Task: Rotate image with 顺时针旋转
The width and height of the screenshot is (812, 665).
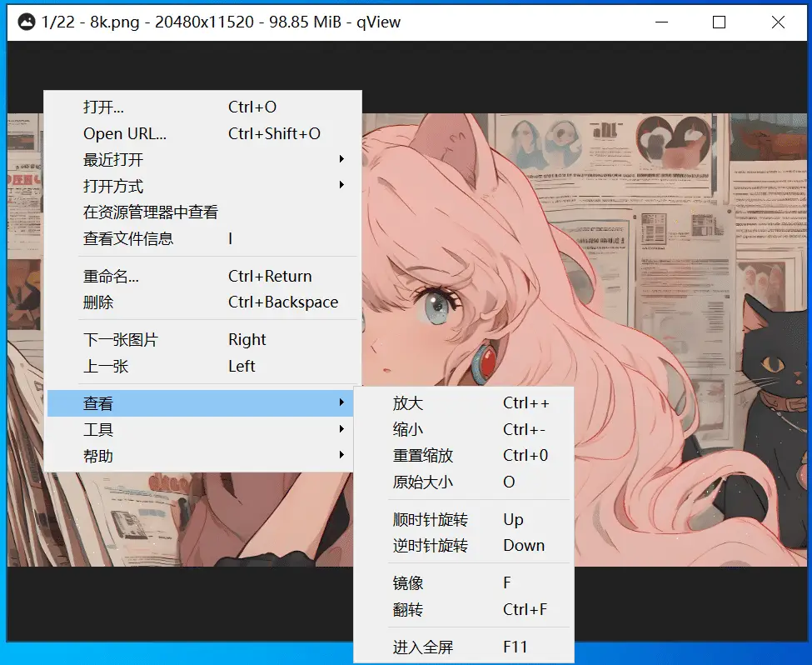Action: 431,520
